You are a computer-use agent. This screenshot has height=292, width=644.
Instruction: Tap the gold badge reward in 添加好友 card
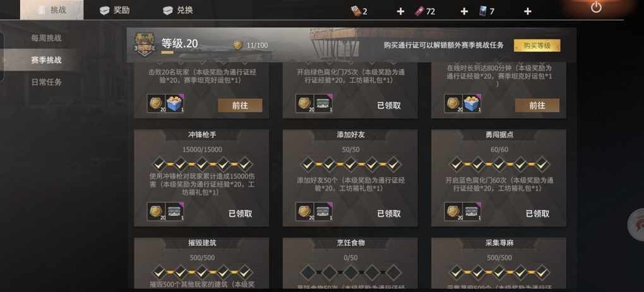(x=305, y=211)
